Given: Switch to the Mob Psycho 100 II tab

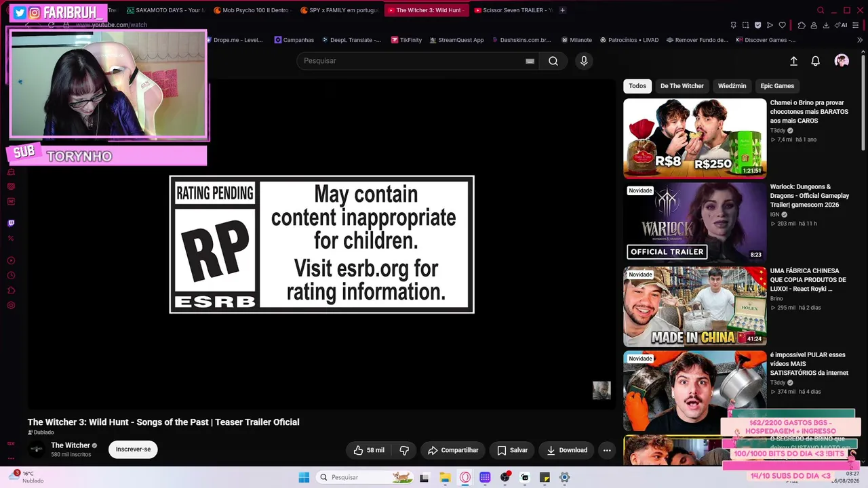Looking at the screenshot, I should tap(251, 10).
